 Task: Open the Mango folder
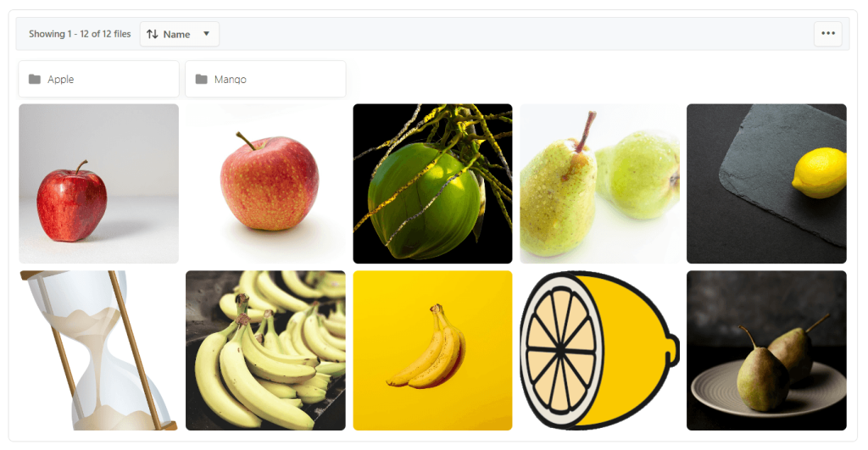point(265,79)
